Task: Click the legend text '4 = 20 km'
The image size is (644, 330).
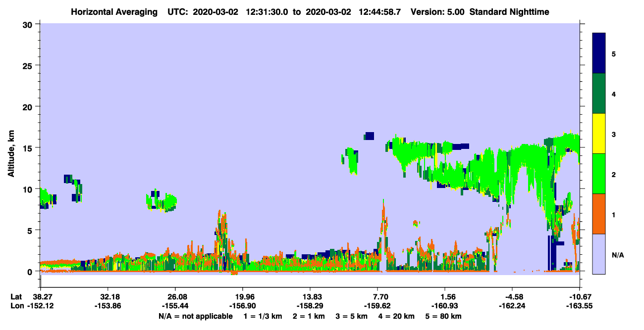Action: point(397,316)
